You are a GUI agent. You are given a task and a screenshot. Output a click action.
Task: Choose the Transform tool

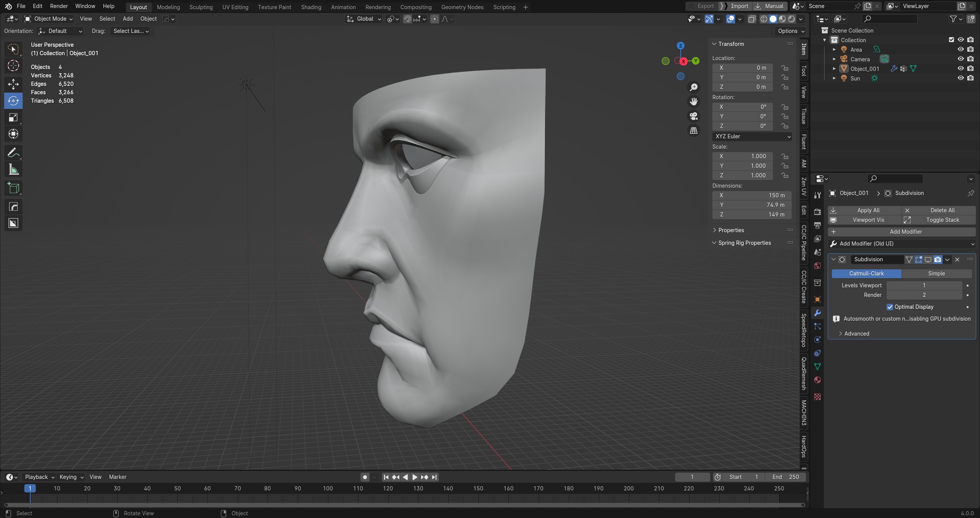13,134
